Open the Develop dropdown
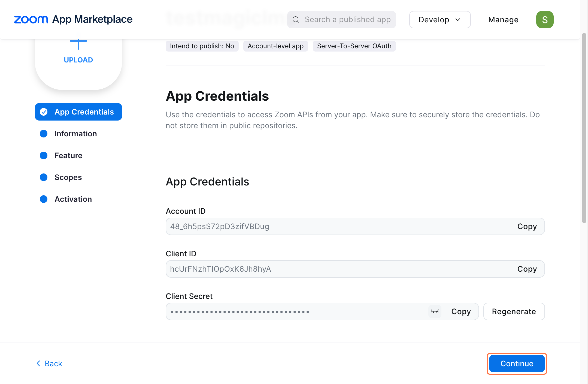The width and height of the screenshot is (588, 384). pyautogui.click(x=440, y=20)
